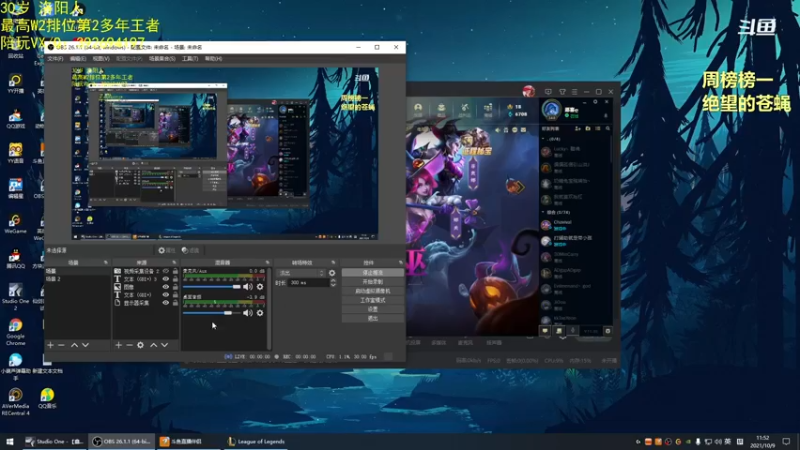Move scene down with arrow icon
The width and height of the screenshot is (800, 450).
pos(85,345)
